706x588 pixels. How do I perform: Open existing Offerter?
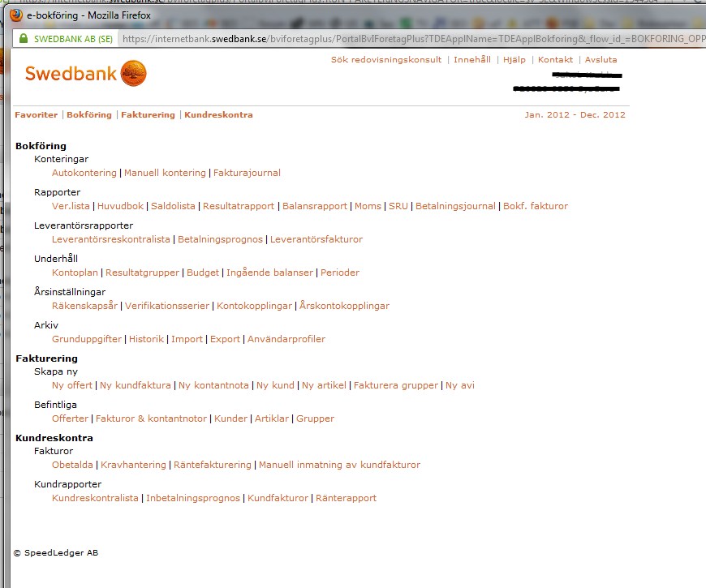pyautogui.click(x=71, y=418)
